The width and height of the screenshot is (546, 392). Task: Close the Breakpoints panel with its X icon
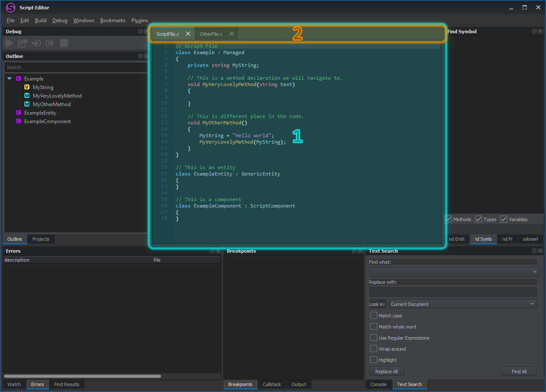click(x=360, y=251)
